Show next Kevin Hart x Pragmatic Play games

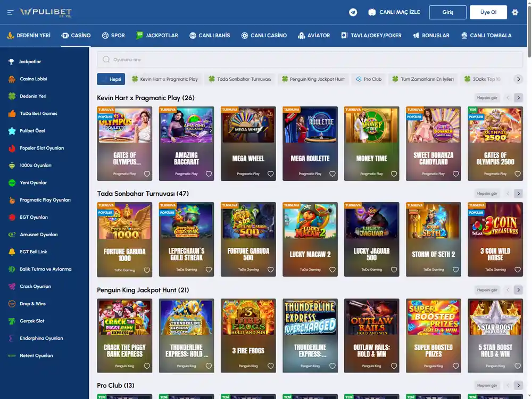(x=518, y=98)
